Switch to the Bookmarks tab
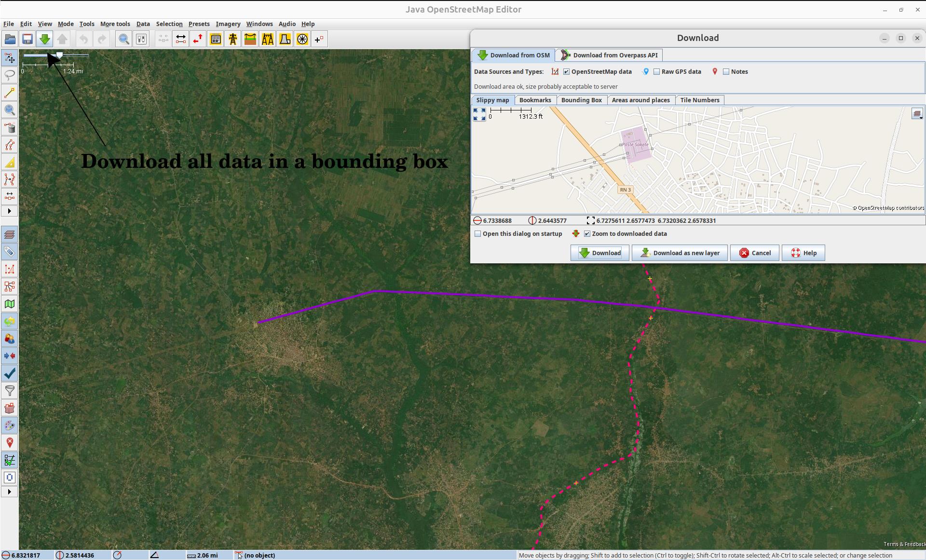Screen dimensions: 926x560 pyautogui.click(x=535, y=100)
